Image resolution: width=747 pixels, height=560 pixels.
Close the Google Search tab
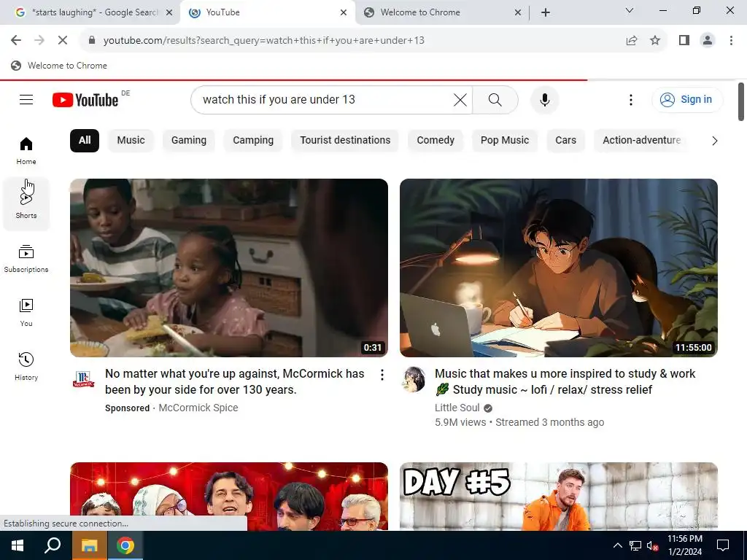click(169, 12)
